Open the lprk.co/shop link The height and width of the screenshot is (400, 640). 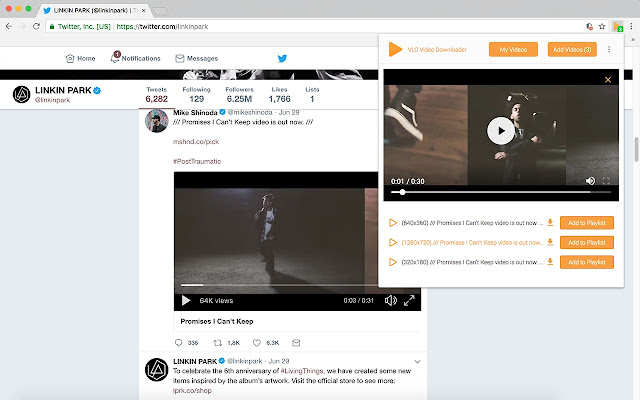pyautogui.click(x=192, y=391)
